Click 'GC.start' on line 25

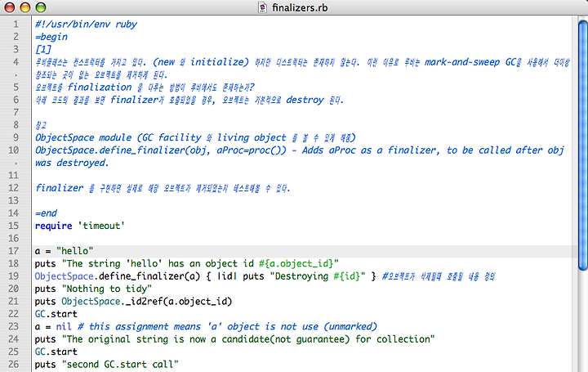coord(56,352)
